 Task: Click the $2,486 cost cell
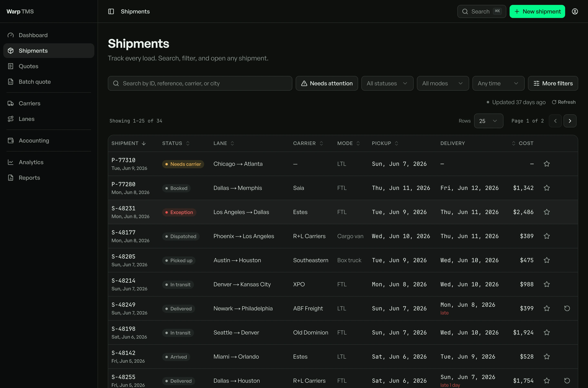[x=523, y=212]
